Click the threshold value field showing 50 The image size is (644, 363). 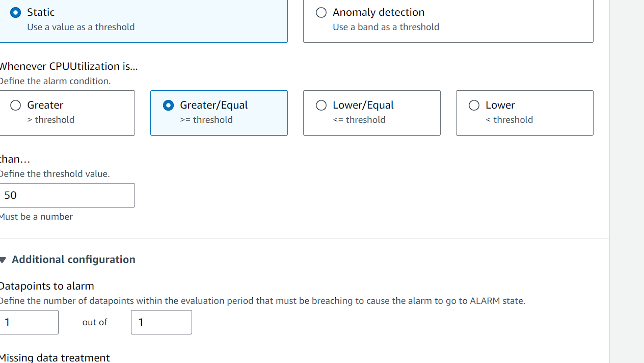pos(67,195)
